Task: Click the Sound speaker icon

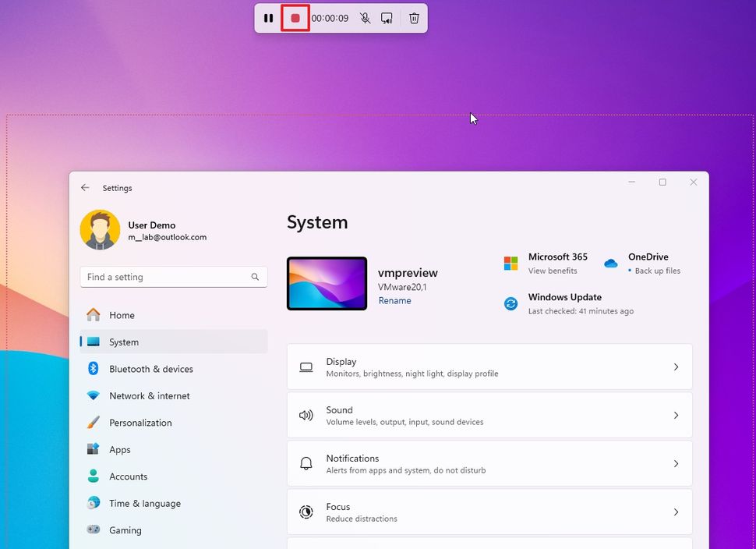Action: (x=306, y=415)
